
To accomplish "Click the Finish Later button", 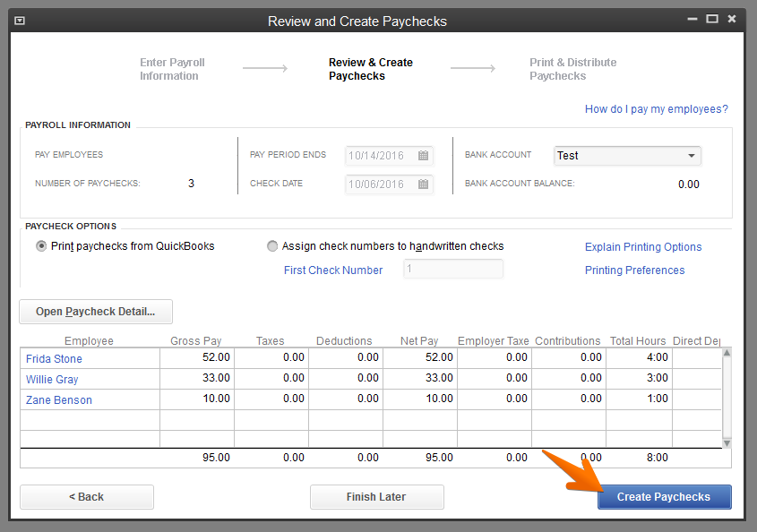I will [x=376, y=497].
